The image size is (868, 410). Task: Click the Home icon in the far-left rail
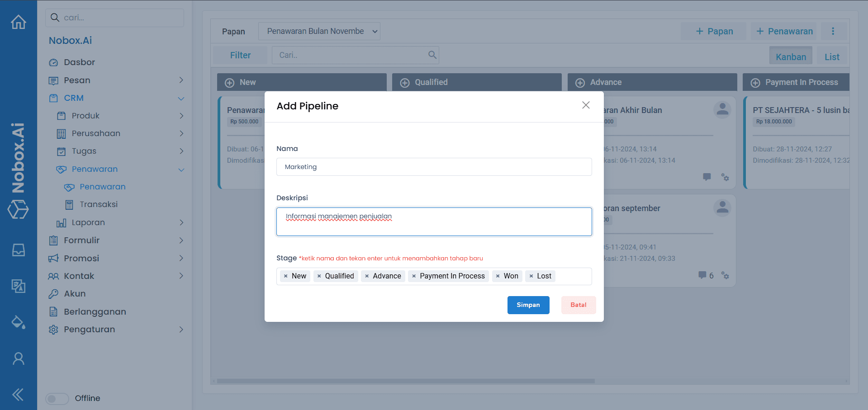[x=18, y=22]
